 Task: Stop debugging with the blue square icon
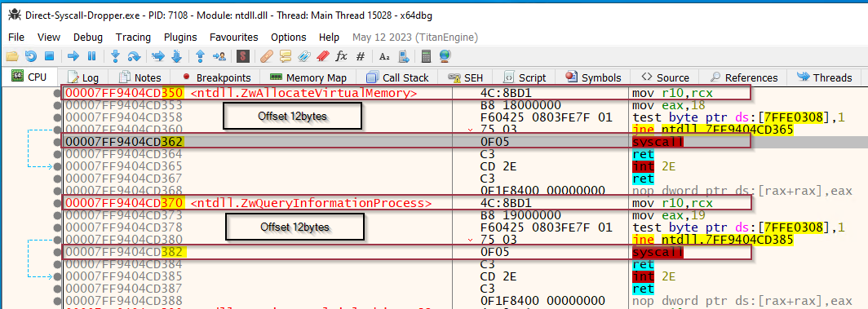(x=49, y=55)
